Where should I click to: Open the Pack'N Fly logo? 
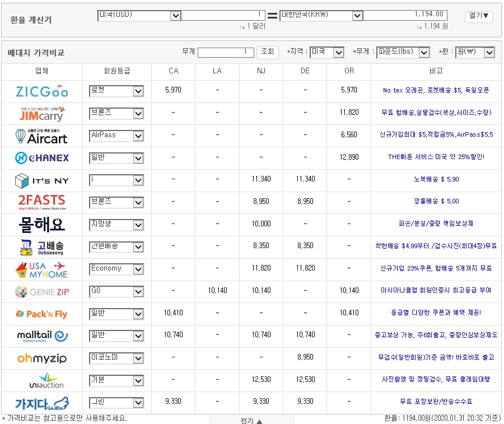click(x=42, y=314)
